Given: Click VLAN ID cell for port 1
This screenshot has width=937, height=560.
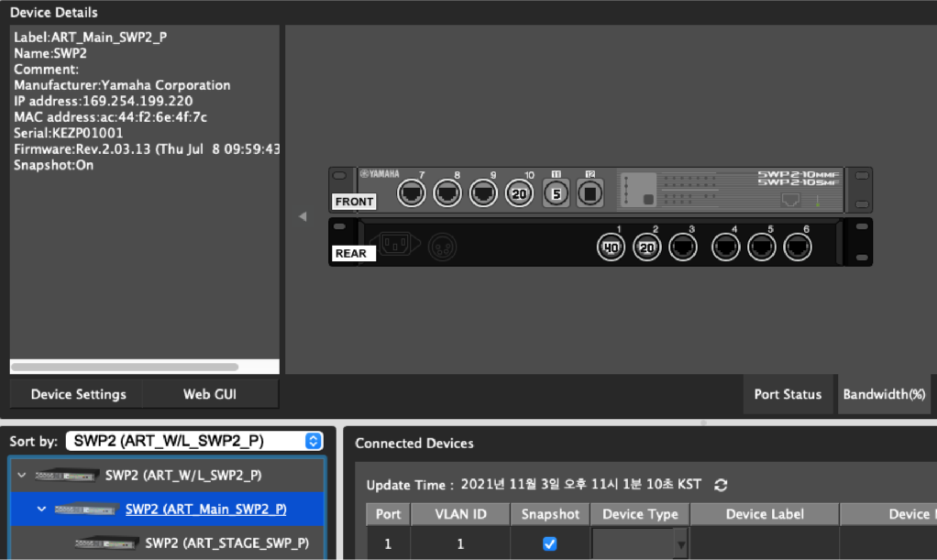Looking at the screenshot, I should coord(460,544).
